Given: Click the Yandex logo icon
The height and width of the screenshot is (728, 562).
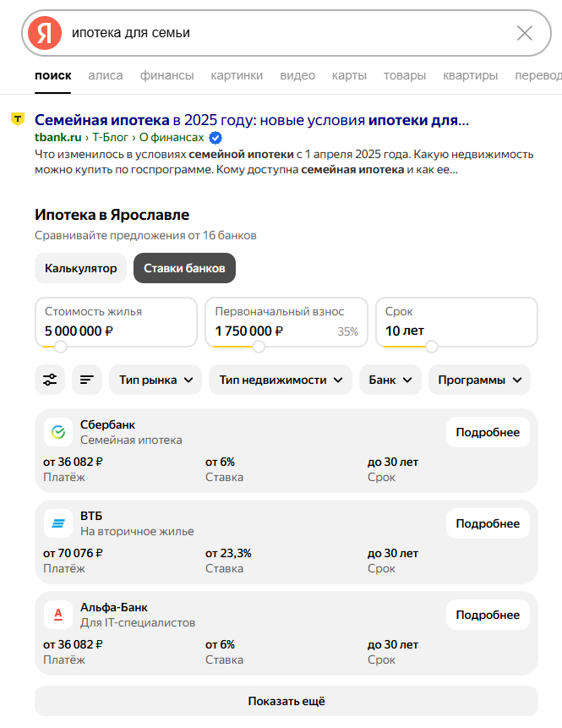Looking at the screenshot, I should (x=45, y=33).
